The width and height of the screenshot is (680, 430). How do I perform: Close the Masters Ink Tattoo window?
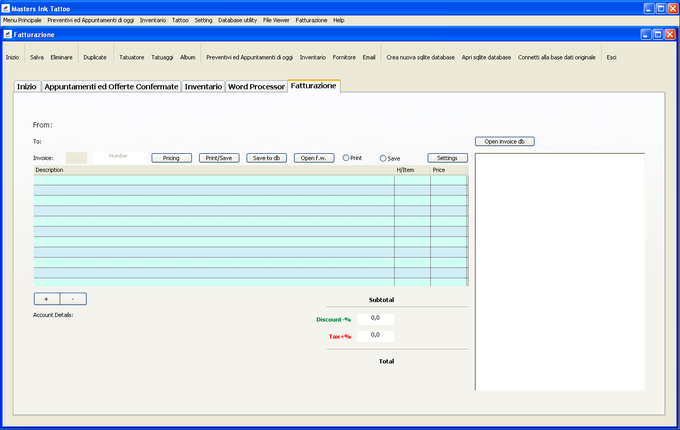point(673,8)
